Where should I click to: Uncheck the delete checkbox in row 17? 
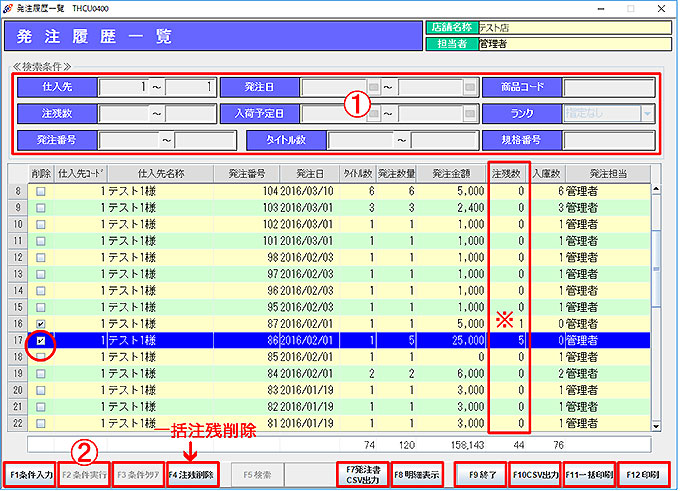pos(41,341)
